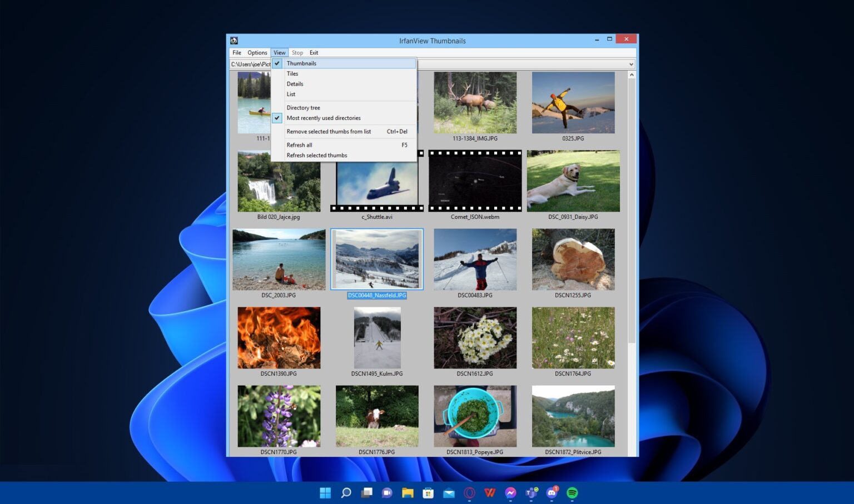Uncheck the Thumbnails view mode
The height and width of the screenshot is (504, 854).
click(x=301, y=63)
